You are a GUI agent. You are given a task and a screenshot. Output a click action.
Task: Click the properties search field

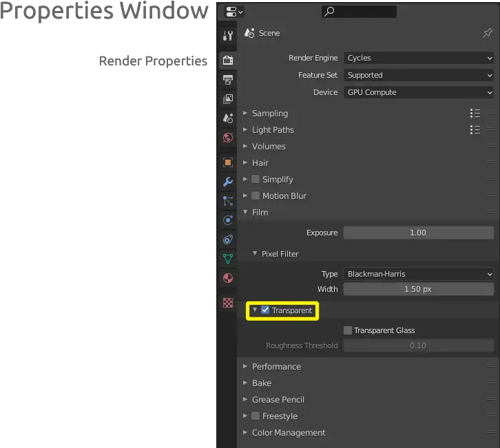(359, 12)
